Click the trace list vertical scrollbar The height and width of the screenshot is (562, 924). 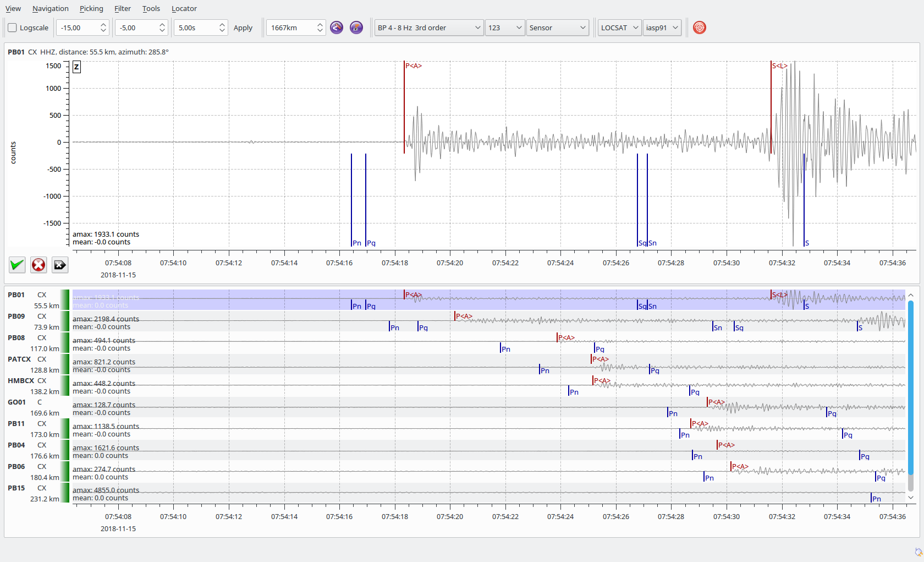click(910, 388)
